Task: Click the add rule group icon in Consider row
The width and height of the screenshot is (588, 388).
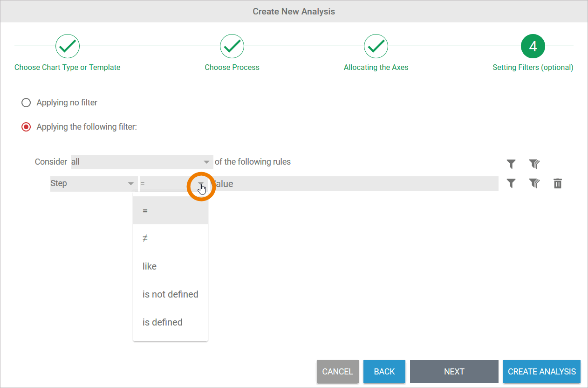Action: 534,164
